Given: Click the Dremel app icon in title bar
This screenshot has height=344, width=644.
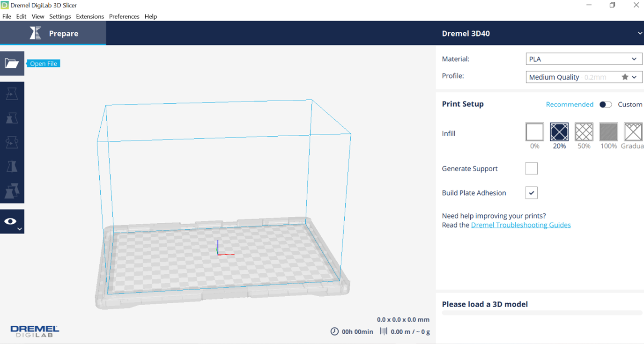Looking at the screenshot, I should (x=5, y=5).
